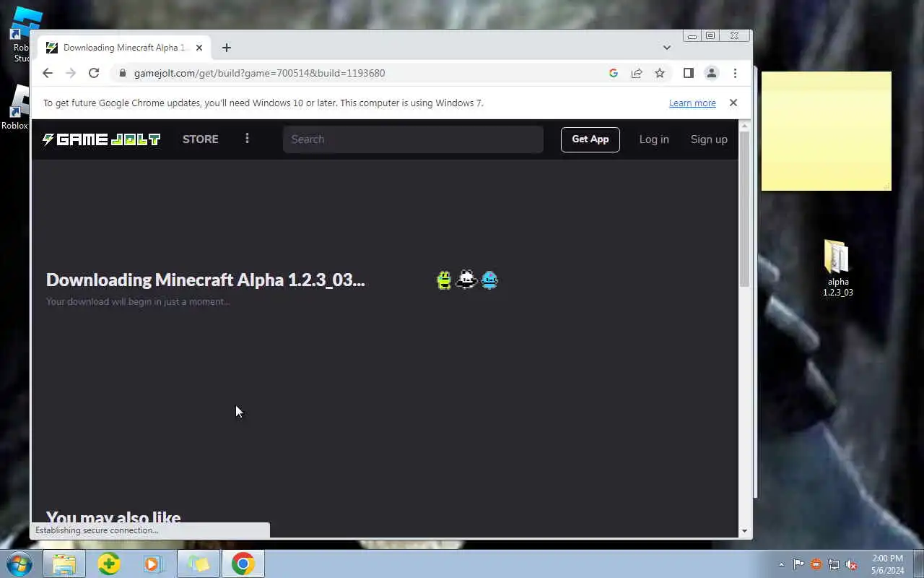Open the Chrome side panel

pos(689,73)
